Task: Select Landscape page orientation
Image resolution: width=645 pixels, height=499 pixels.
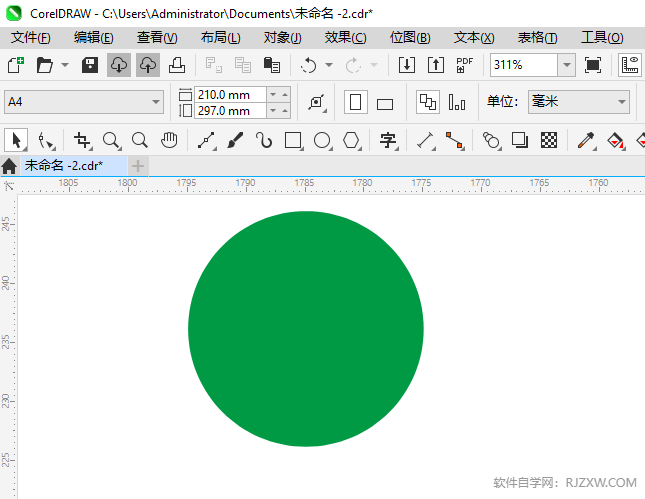Action: coord(385,104)
